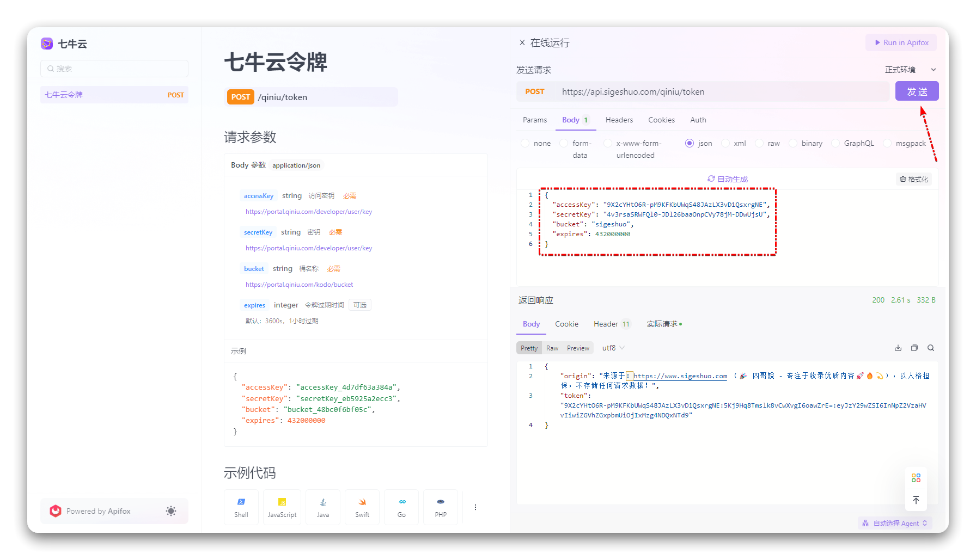Select the form-data body type
Viewport: 976px width, 560px height.
(x=564, y=143)
